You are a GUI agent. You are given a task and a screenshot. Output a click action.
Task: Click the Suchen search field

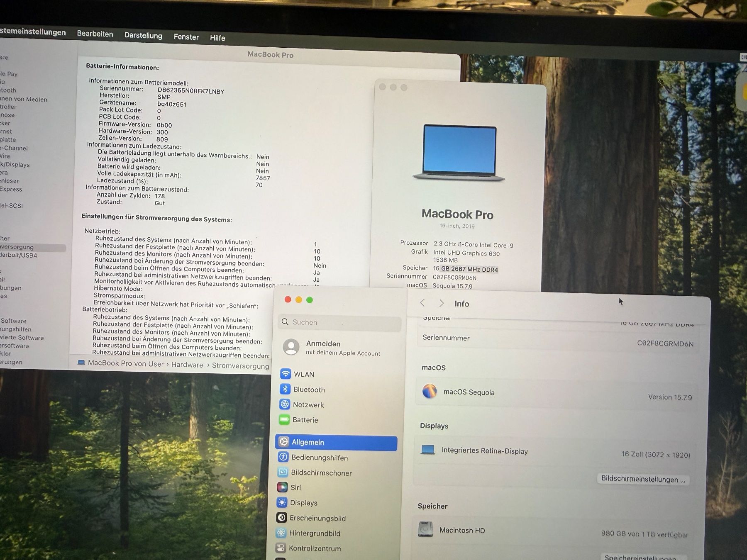coord(340,322)
